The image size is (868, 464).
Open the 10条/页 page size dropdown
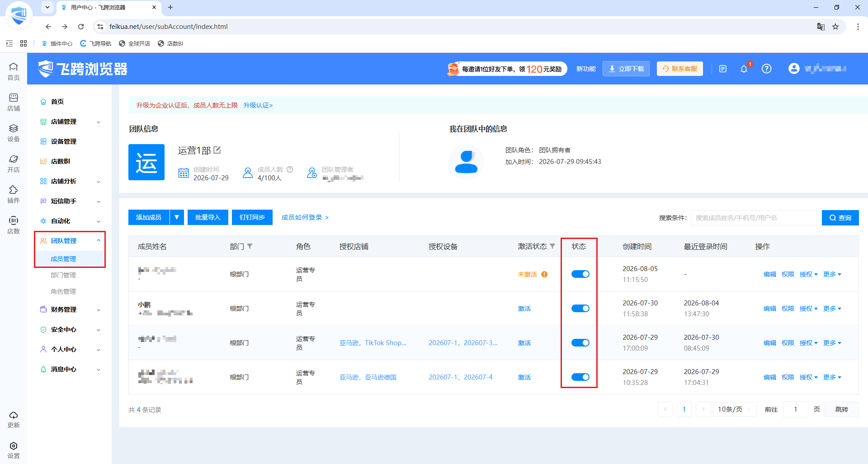click(734, 409)
